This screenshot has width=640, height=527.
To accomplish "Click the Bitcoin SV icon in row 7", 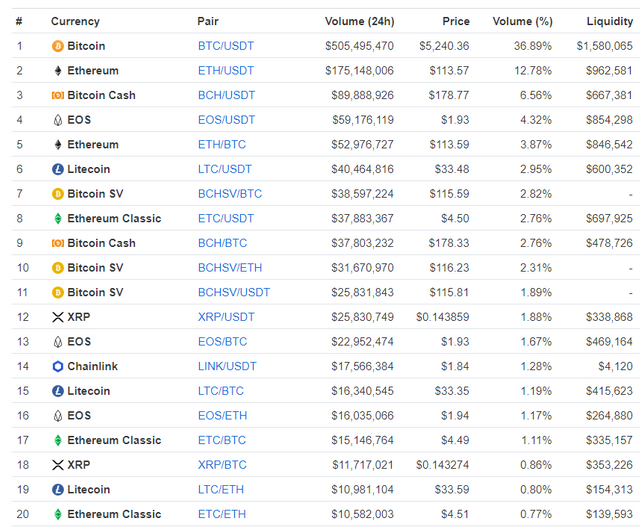I will pos(58,194).
